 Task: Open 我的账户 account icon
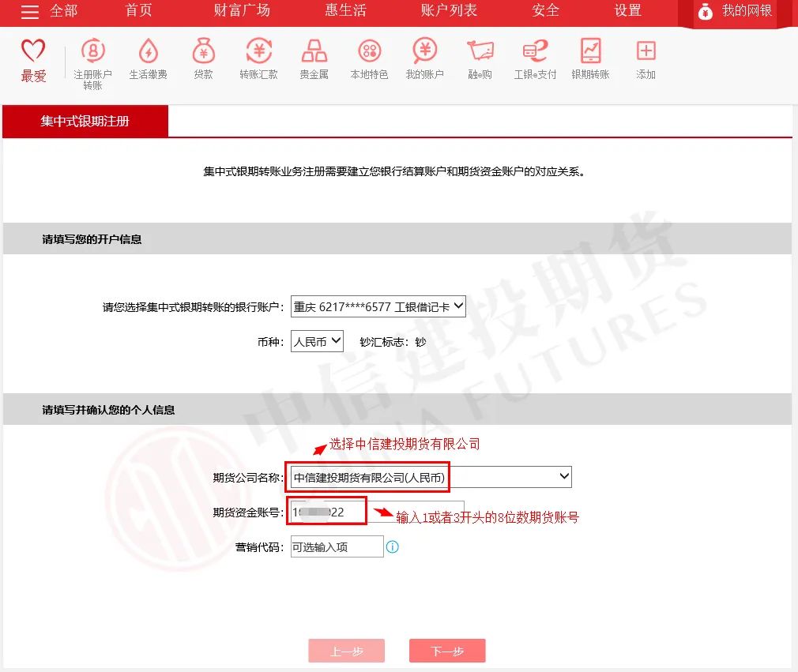click(425, 51)
